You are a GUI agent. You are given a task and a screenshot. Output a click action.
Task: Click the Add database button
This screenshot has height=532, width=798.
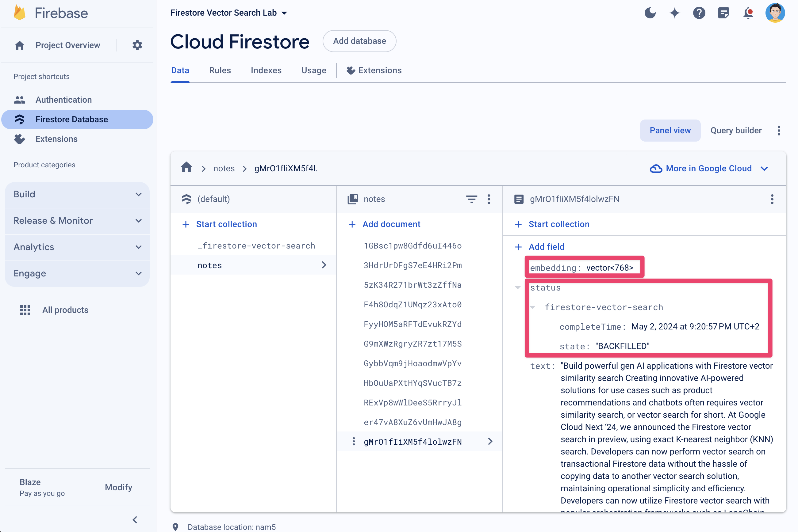(x=359, y=41)
